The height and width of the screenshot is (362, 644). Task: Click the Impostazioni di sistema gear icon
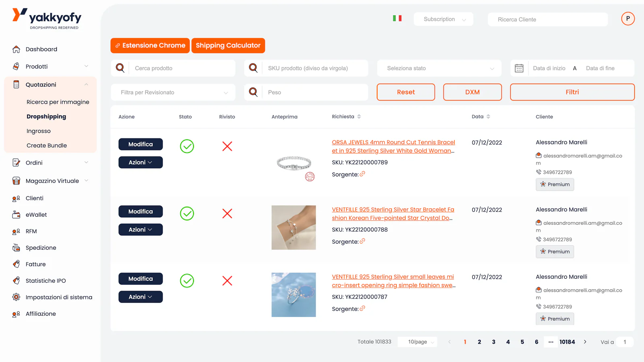(16, 297)
